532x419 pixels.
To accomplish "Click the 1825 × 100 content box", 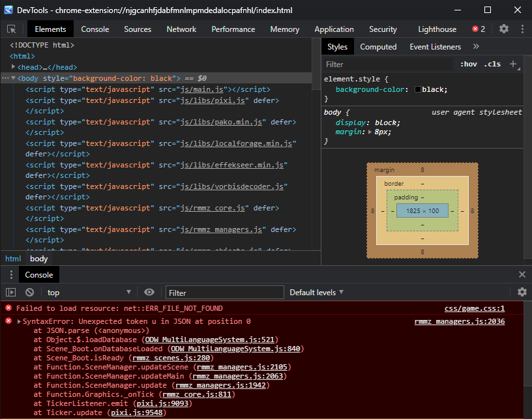I will point(422,211).
